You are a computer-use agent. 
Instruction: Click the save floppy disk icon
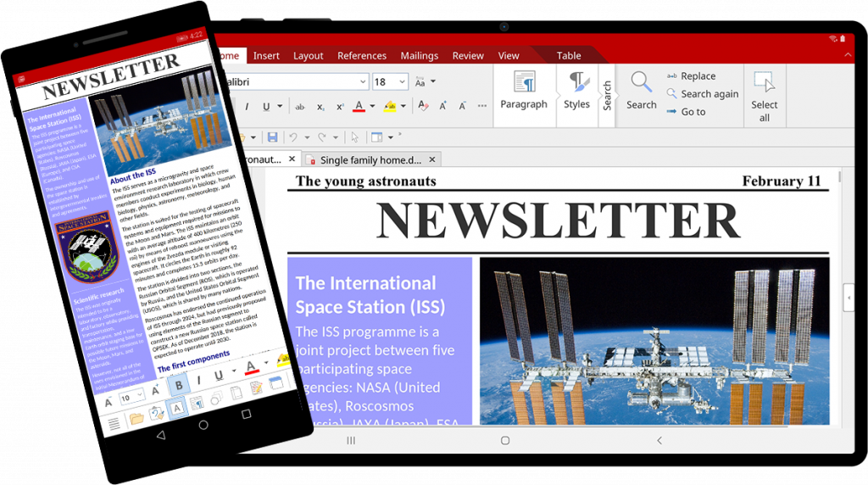click(272, 137)
